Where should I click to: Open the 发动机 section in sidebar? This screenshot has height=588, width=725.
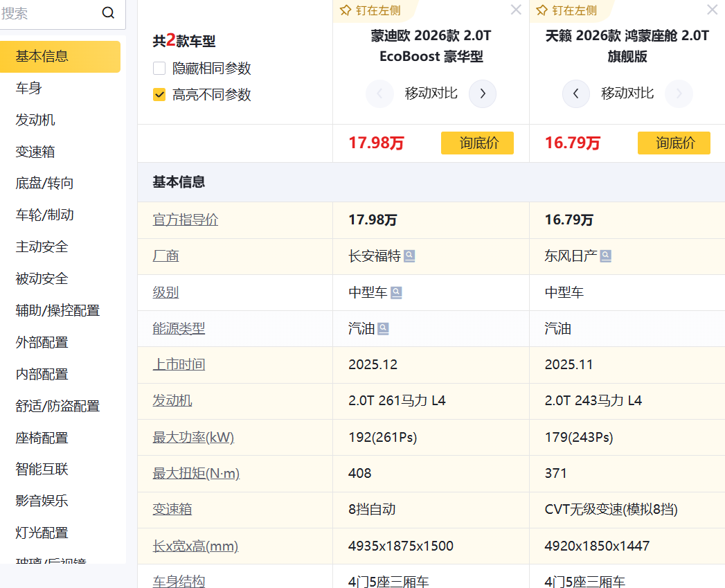(x=35, y=120)
